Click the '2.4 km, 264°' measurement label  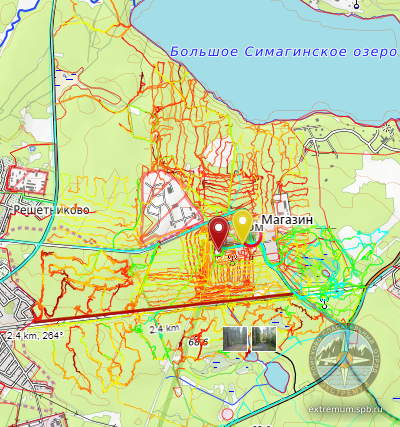[x=35, y=335]
